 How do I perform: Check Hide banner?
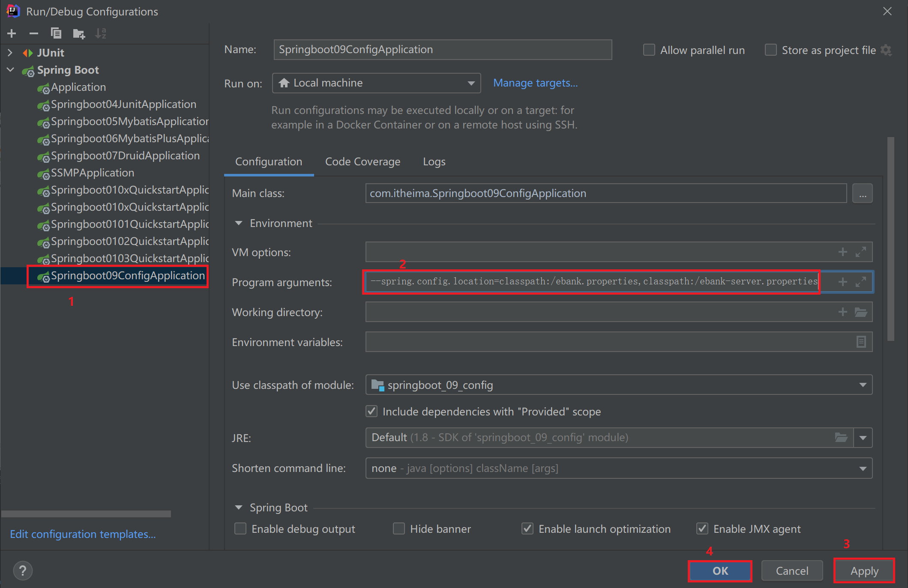coord(399,529)
